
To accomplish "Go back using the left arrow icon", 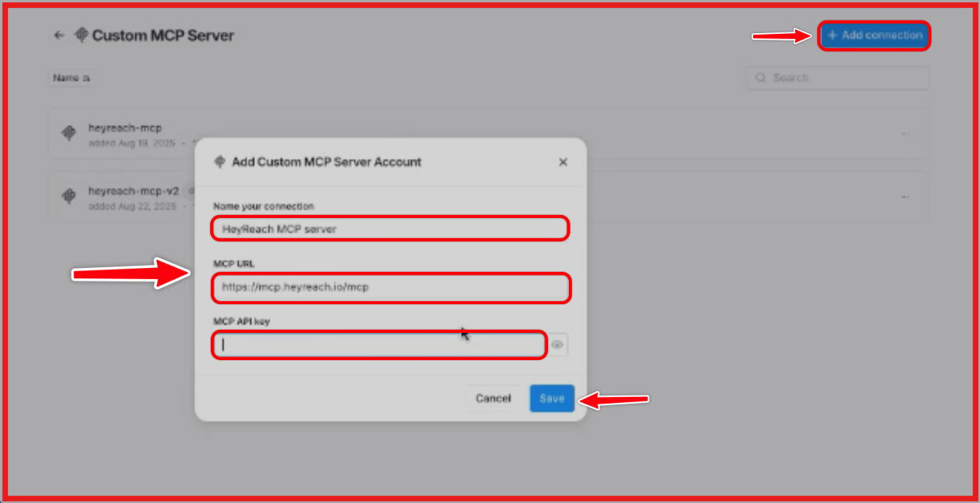I will pos(59,35).
